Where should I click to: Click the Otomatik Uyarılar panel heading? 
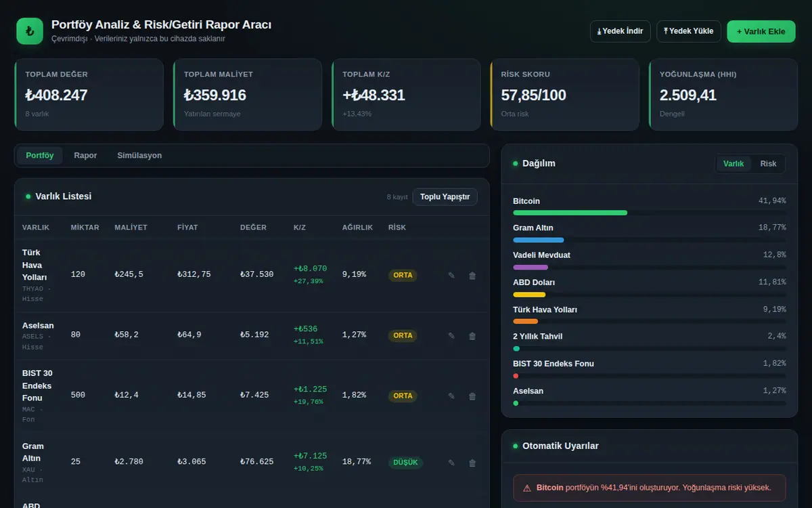560,446
